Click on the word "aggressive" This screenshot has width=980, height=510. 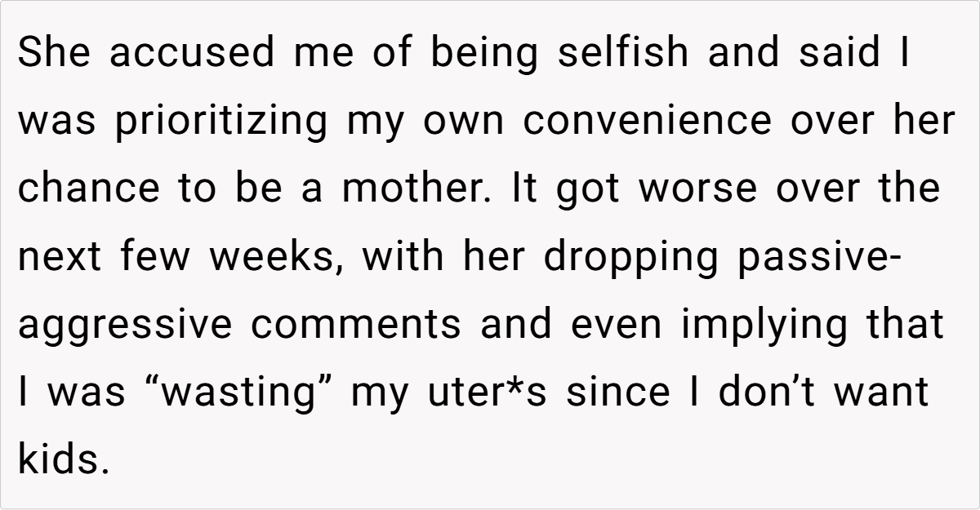(x=126, y=325)
